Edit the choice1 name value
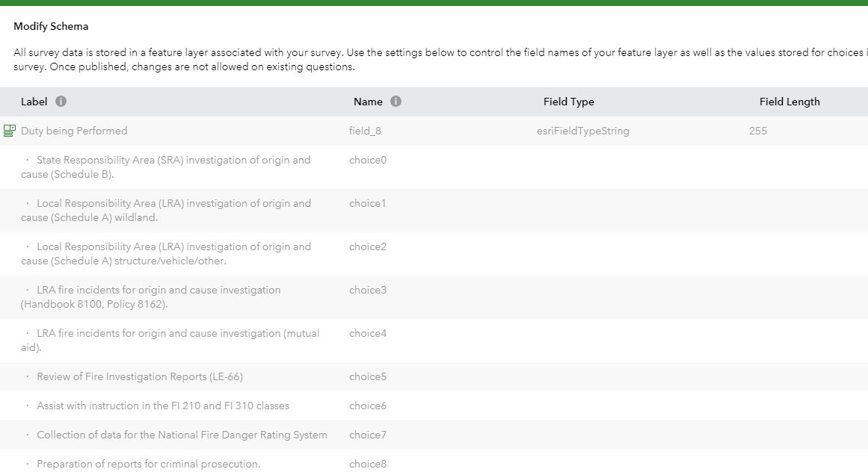Image resolution: width=868 pixels, height=475 pixels. (368, 203)
